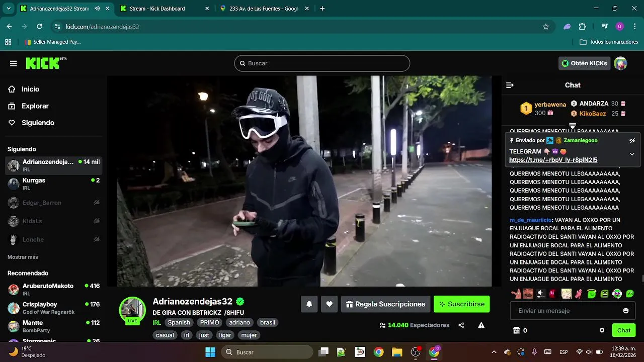Open the IRL category link
Screen dimensions: 644x362
pos(156,323)
